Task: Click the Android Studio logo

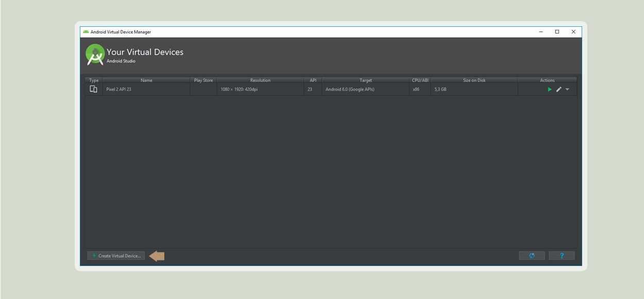Action: [95, 55]
